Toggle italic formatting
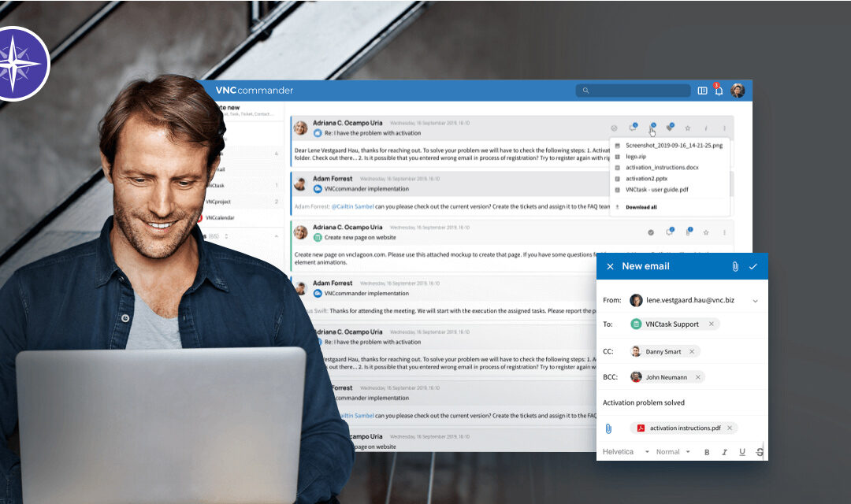851x504 pixels. point(724,452)
